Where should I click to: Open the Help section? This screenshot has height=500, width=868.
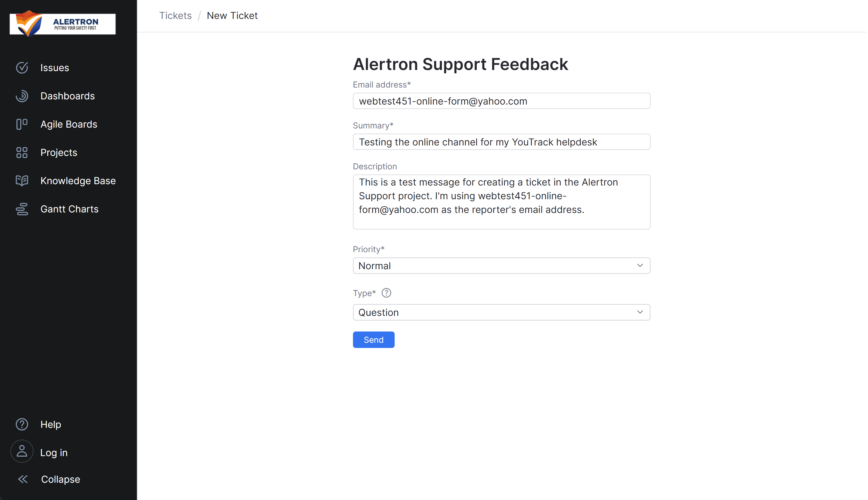coord(51,425)
